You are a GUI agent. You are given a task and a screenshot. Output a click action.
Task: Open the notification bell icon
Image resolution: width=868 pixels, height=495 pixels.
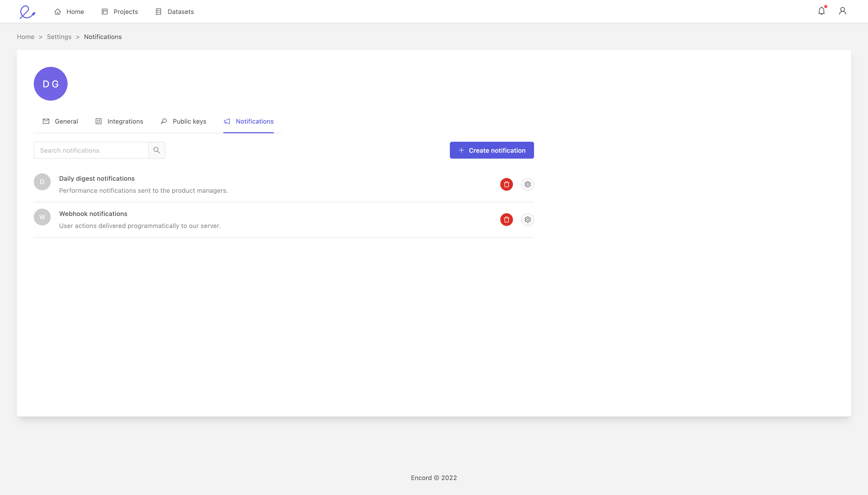click(822, 11)
